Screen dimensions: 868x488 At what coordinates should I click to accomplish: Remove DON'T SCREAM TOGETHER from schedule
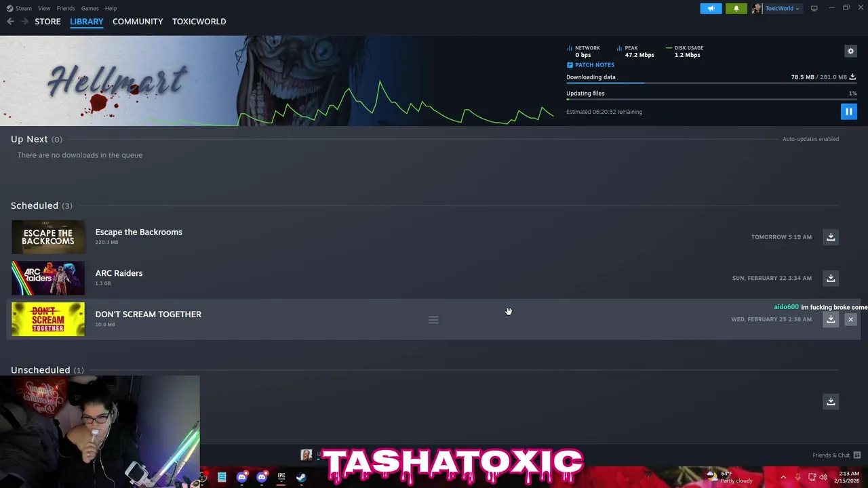(x=850, y=319)
